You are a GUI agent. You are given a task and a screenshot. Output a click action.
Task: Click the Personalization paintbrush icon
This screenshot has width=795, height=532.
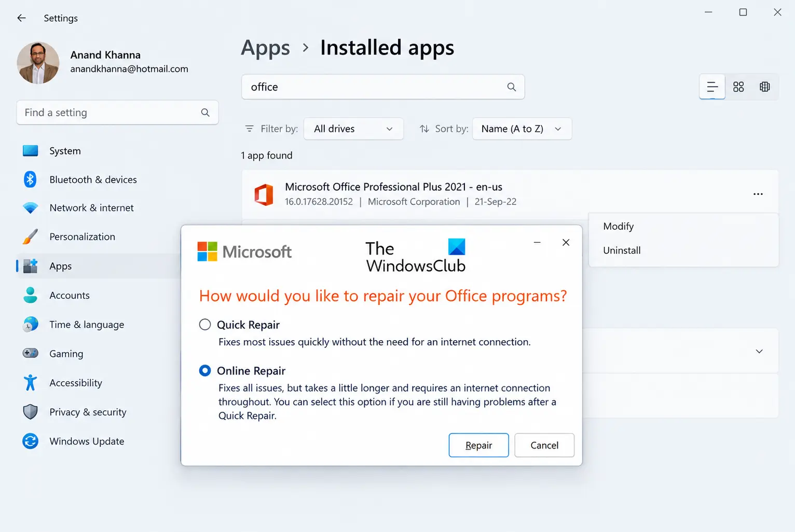(31, 236)
